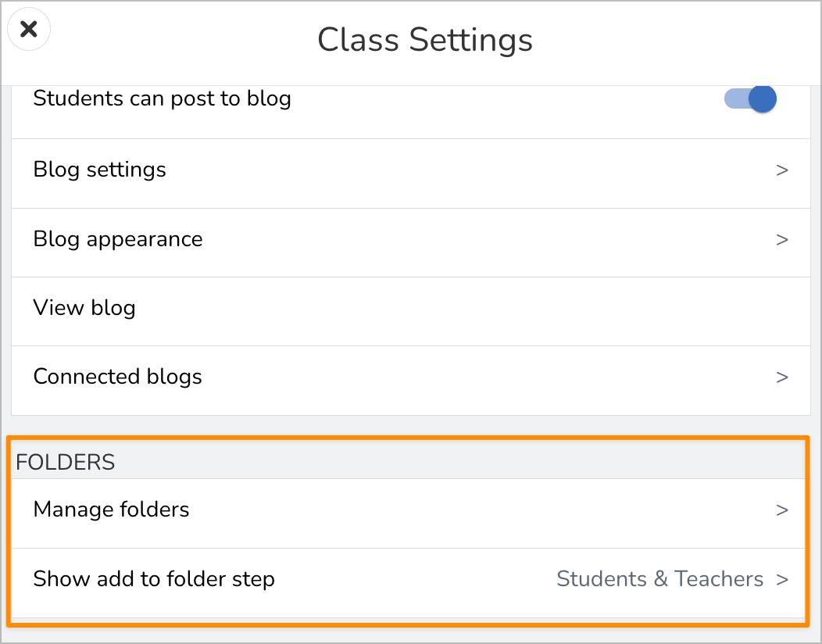The height and width of the screenshot is (644, 822).
Task: Click the chevron after Students & Teachers
Action: tap(781, 580)
